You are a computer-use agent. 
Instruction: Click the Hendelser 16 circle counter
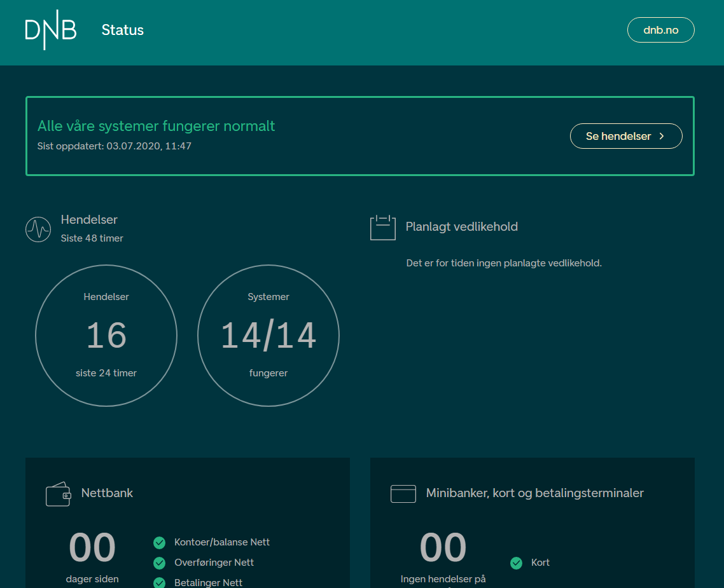coord(106,336)
